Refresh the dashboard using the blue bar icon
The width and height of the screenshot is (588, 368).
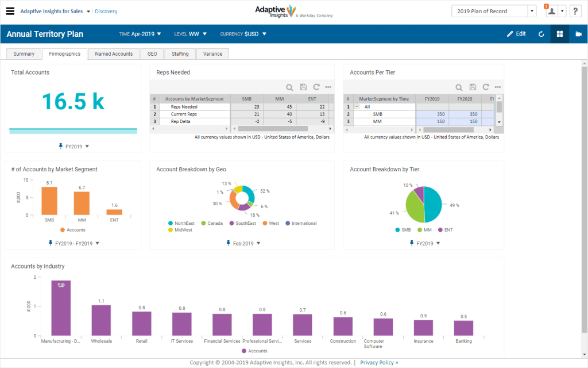541,34
